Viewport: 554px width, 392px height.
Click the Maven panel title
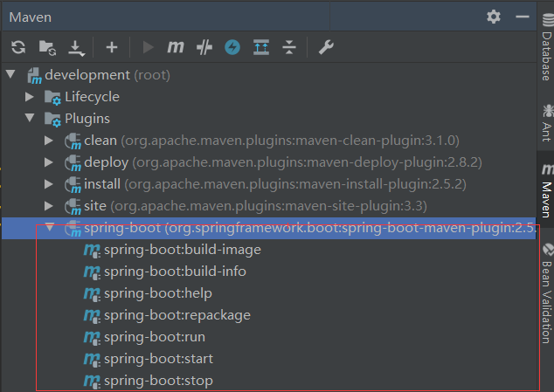[x=30, y=17]
